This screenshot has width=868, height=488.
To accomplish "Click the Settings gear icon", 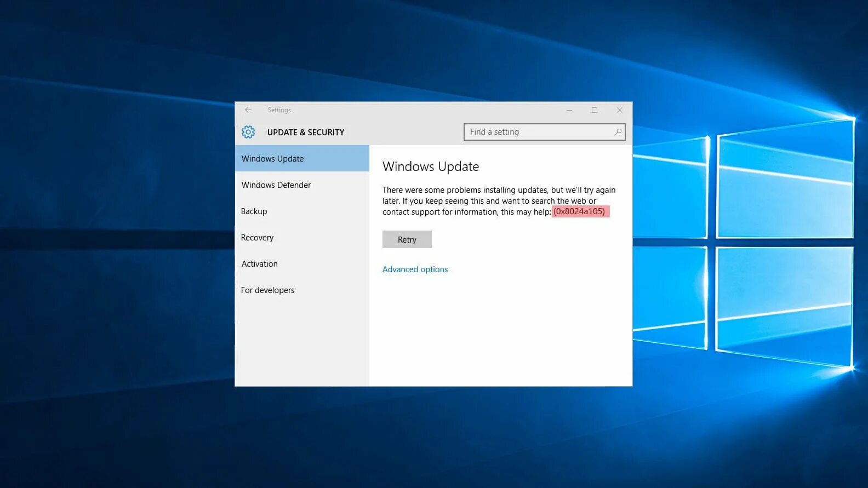I will point(248,132).
